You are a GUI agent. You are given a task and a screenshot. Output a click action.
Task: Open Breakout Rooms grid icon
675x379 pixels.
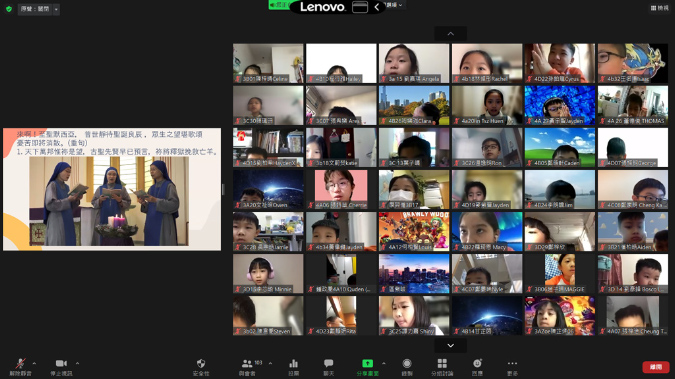click(x=442, y=367)
